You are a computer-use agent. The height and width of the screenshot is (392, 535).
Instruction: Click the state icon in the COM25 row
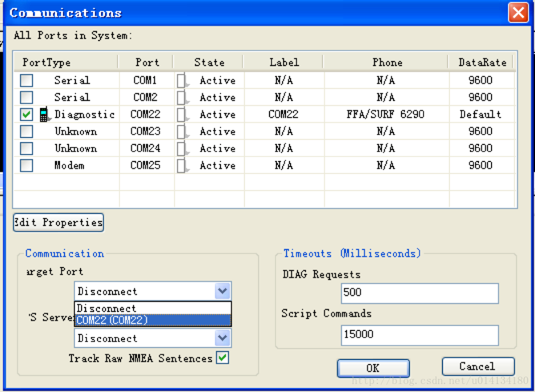[x=183, y=165]
